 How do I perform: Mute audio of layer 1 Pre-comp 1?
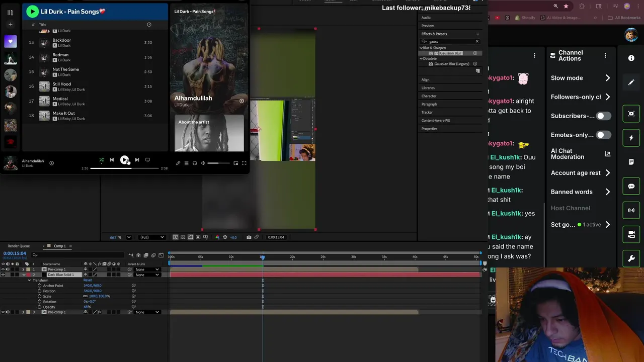(x=8, y=269)
